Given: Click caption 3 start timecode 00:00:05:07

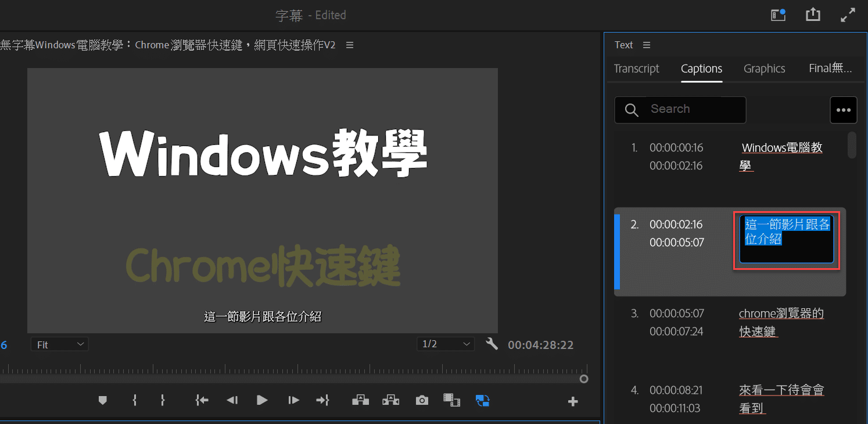Looking at the screenshot, I should pos(676,313).
